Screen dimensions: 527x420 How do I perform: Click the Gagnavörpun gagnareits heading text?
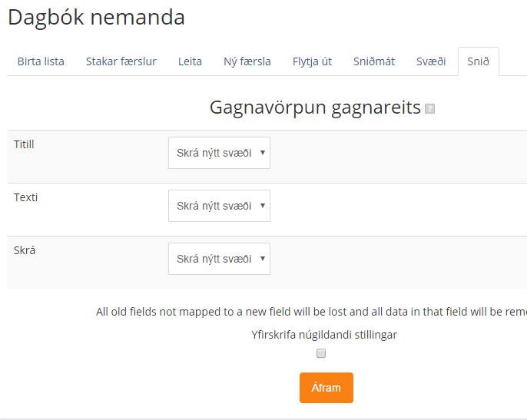coord(315,107)
